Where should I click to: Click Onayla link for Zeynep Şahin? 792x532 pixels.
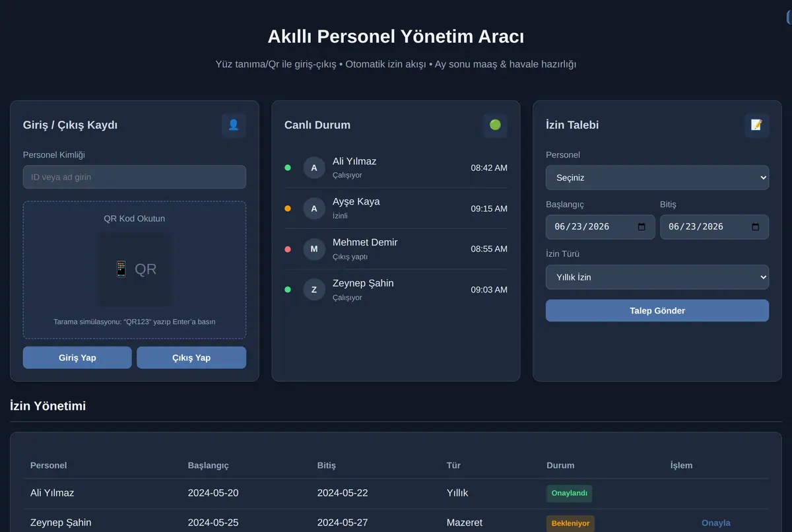(x=716, y=523)
